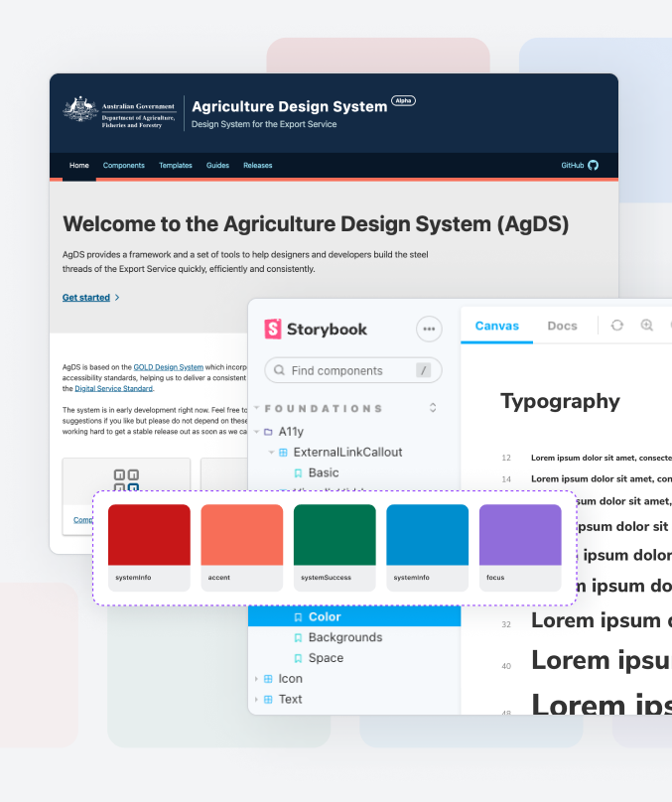Click the A11y folder icon
The height and width of the screenshot is (802, 672).
coord(268,432)
